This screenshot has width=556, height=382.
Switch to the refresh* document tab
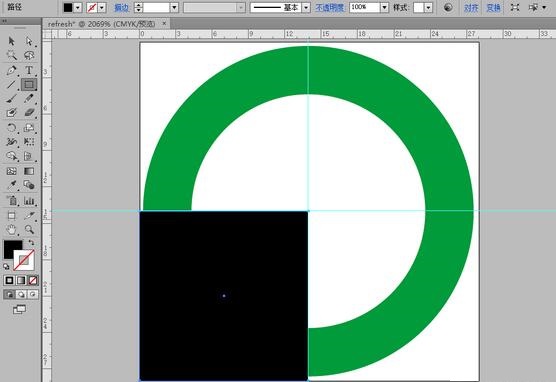pyautogui.click(x=102, y=24)
